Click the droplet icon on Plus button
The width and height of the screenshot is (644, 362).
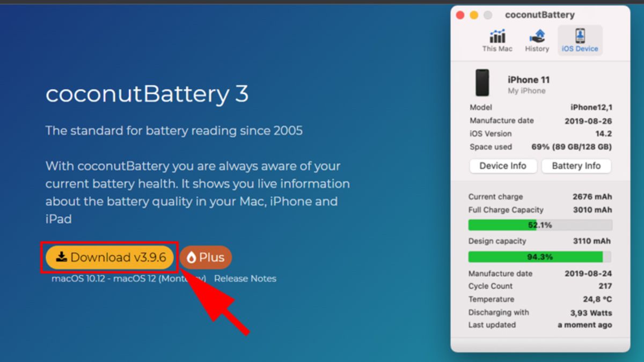191,258
